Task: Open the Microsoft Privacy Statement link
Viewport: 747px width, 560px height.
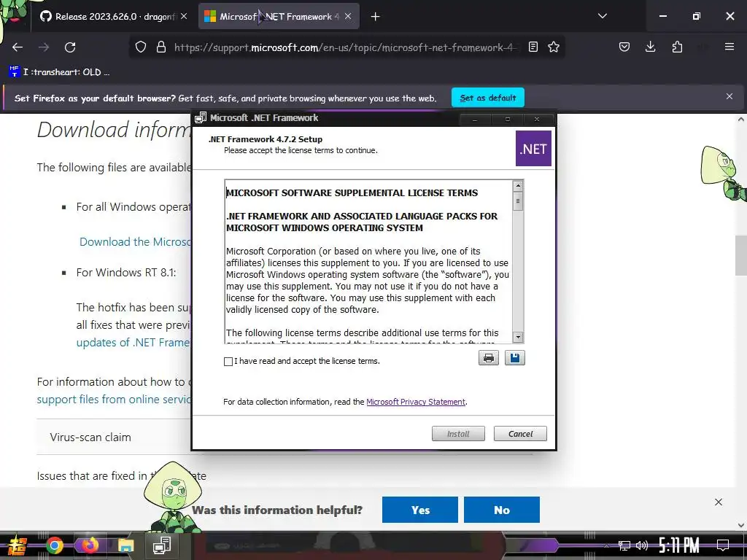Action: [415, 402]
